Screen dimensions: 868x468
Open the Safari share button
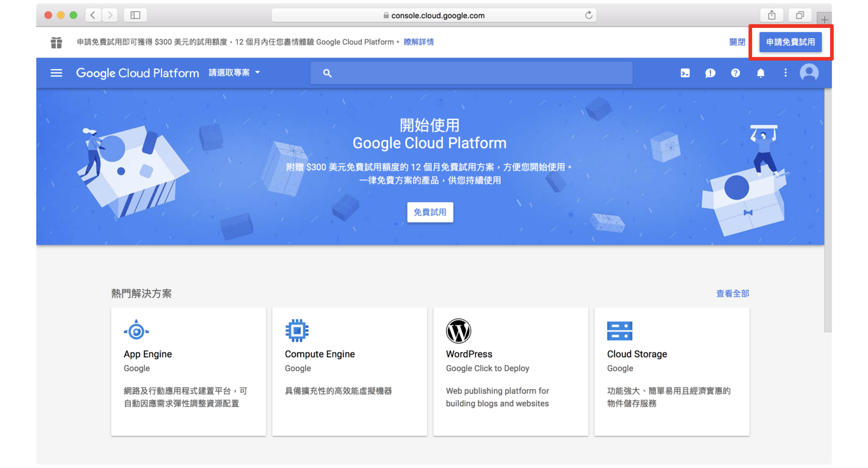[x=772, y=15]
